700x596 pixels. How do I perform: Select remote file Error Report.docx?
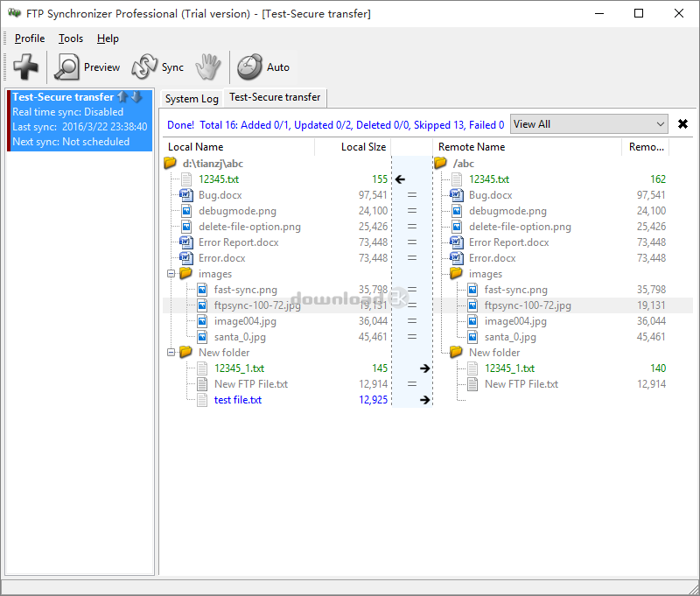(509, 242)
